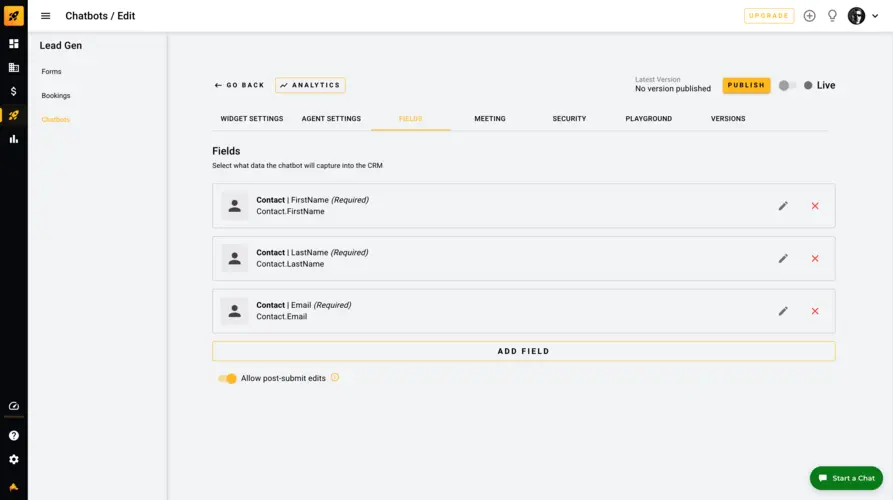This screenshot has width=893, height=500.
Task: Click the Add Field button
Action: click(x=523, y=351)
